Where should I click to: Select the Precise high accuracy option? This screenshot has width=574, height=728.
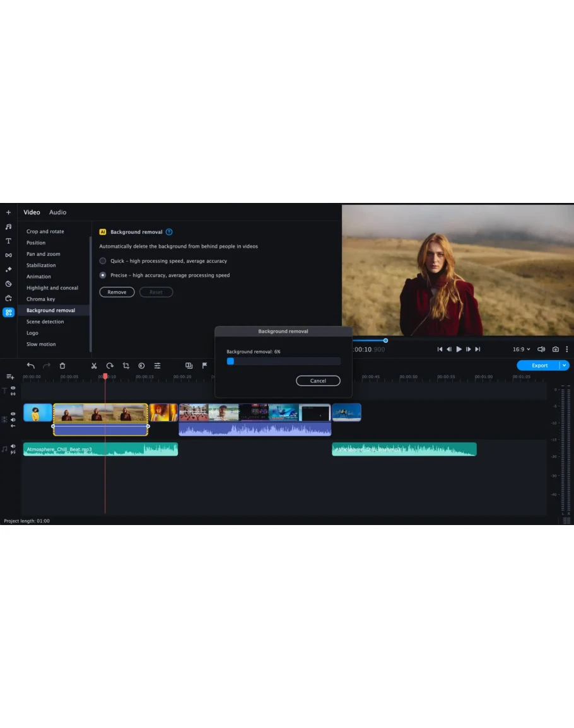[x=103, y=275]
